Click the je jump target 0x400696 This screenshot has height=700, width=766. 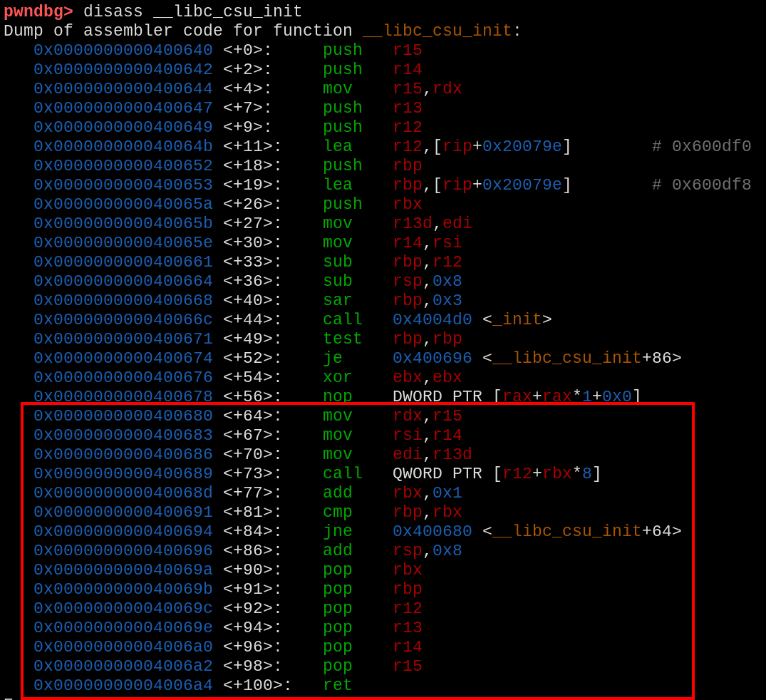[x=432, y=358]
